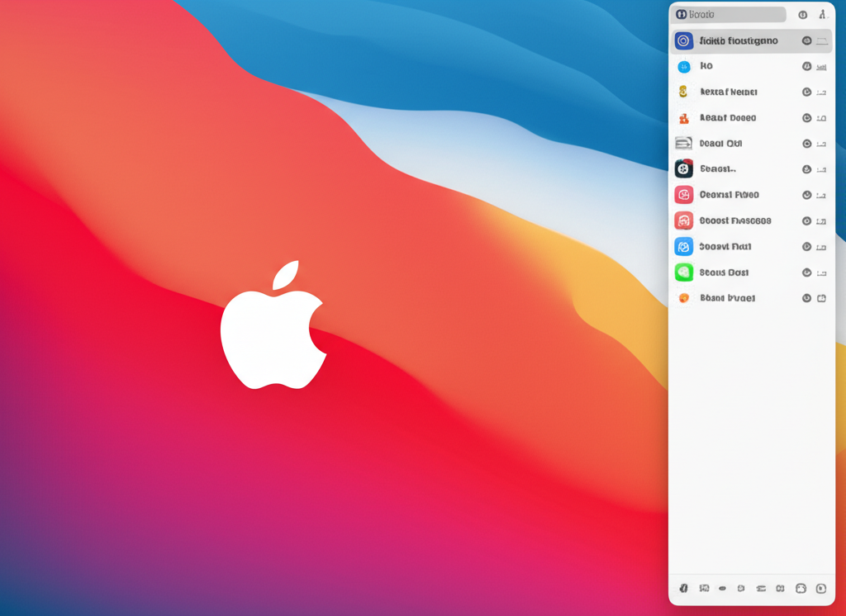
Task: Click the clock icon in the "ko" row
Action: click(x=806, y=66)
